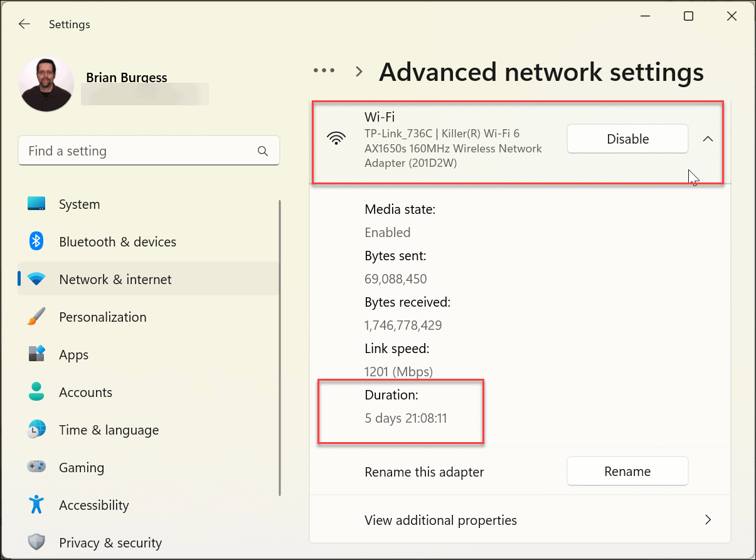Go back using the back arrow

click(x=24, y=24)
